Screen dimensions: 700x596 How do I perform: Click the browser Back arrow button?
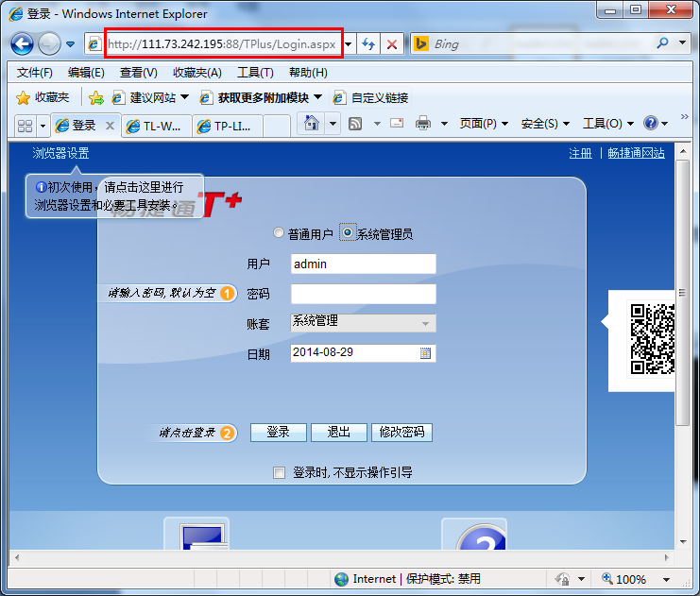pyautogui.click(x=23, y=43)
